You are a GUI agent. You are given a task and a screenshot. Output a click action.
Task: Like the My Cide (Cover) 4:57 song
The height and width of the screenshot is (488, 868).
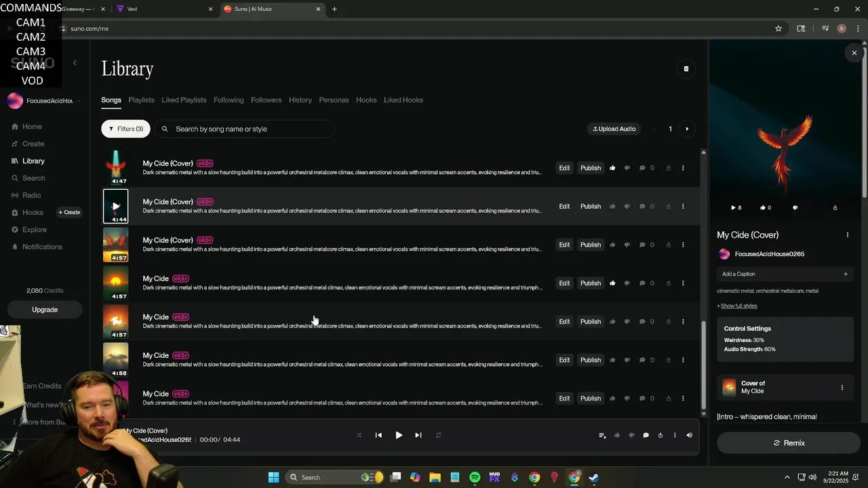(612, 245)
